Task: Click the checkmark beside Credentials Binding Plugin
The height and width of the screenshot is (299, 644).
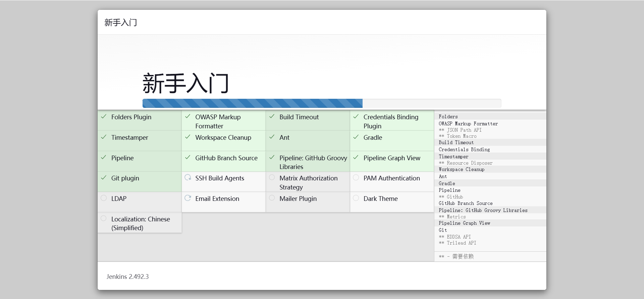Action: point(356,117)
